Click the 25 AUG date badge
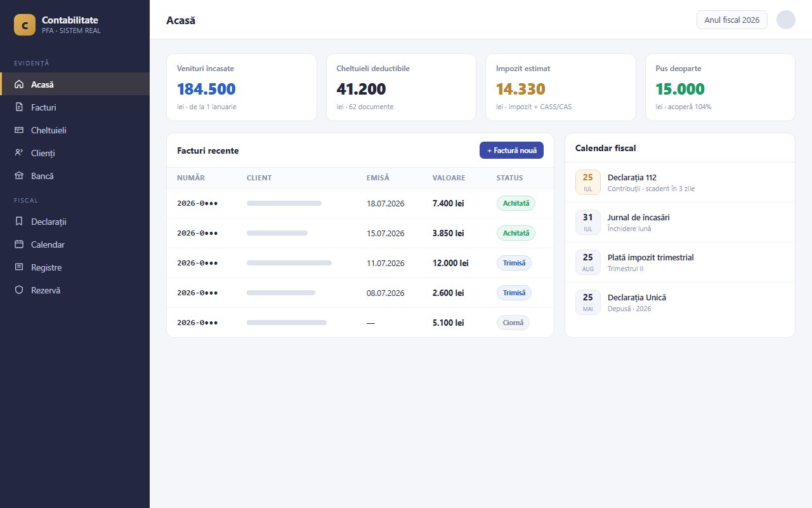This screenshot has height=508, width=812. coord(588,262)
